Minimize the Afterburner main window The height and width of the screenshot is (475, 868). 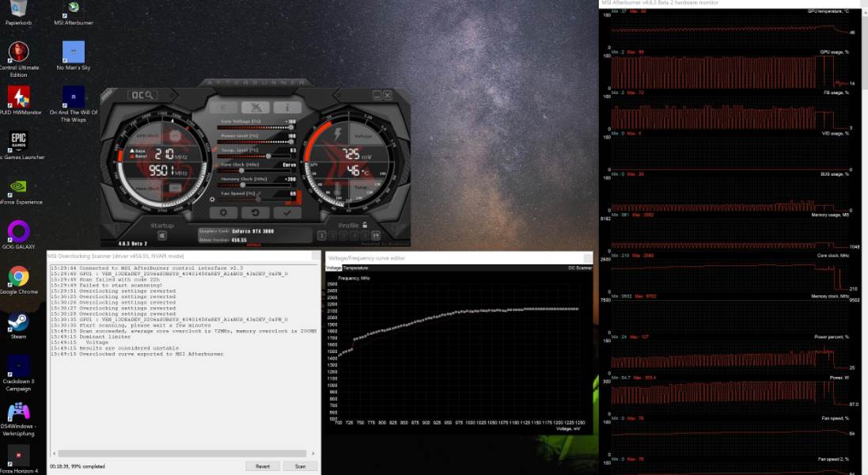377,95
